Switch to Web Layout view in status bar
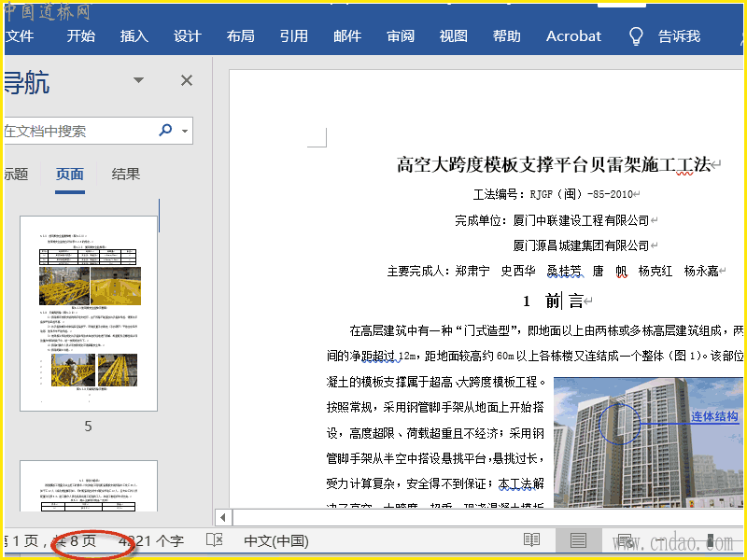747x560 pixels. click(624, 540)
